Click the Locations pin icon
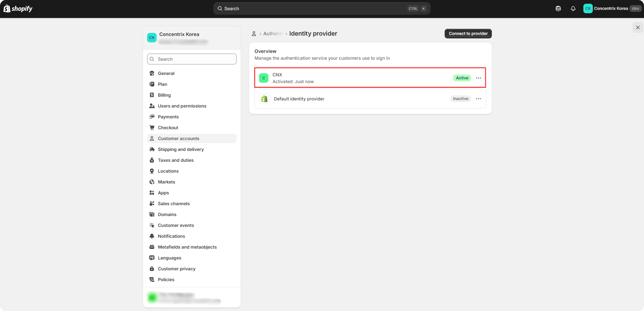 (x=152, y=171)
